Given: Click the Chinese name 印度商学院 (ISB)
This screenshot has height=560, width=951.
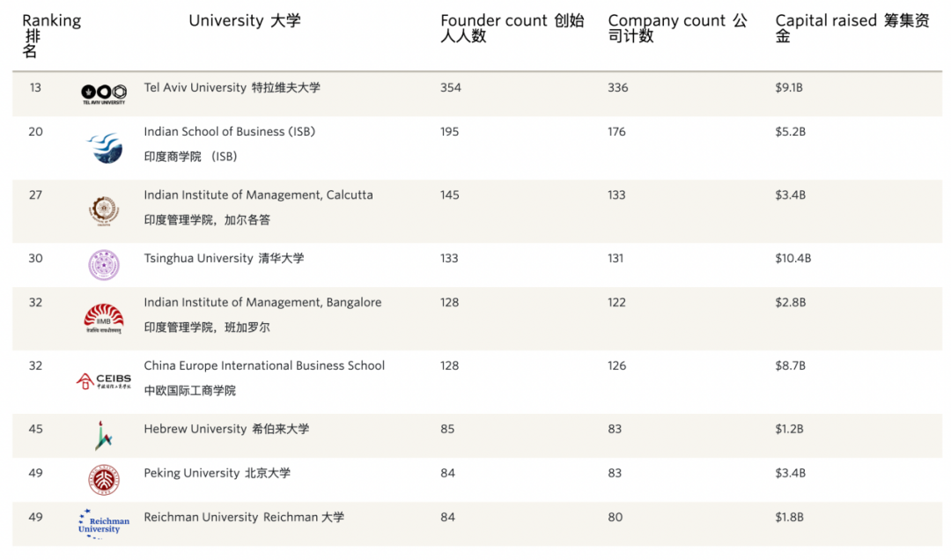Looking at the screenshot, I should tap(190, 157).
